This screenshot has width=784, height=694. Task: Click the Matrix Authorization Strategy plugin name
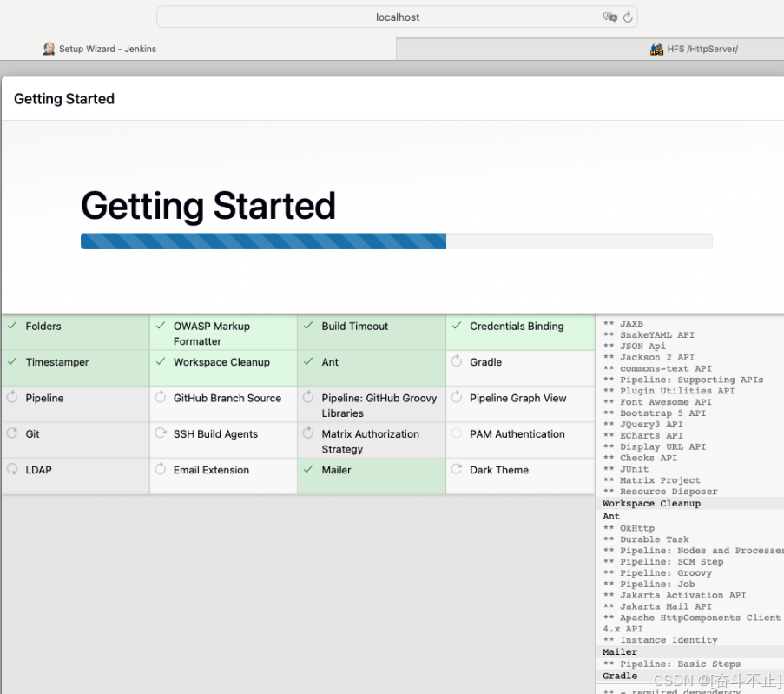370,442
